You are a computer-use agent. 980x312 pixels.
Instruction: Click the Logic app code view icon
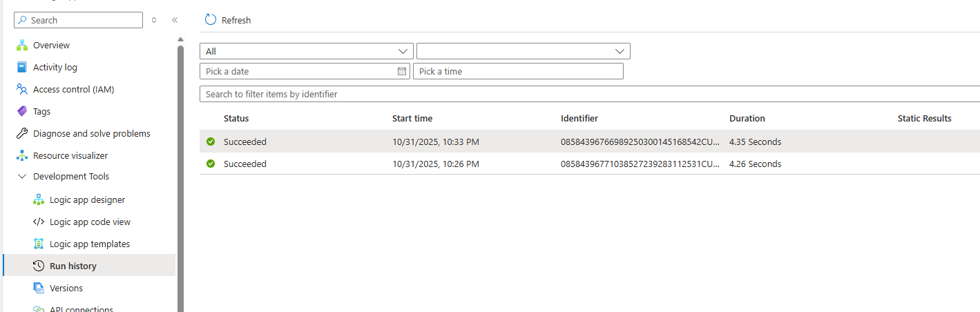tap(39, 222)
